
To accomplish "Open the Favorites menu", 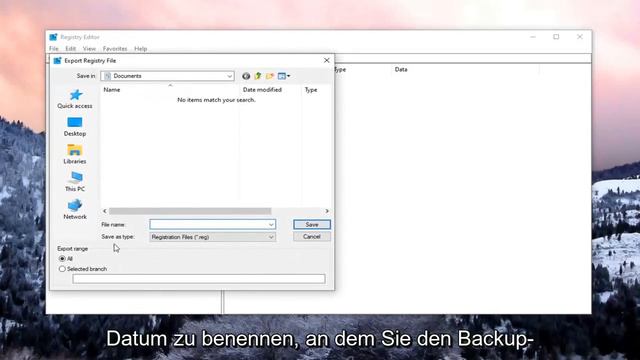I will [x=115, y=49].
